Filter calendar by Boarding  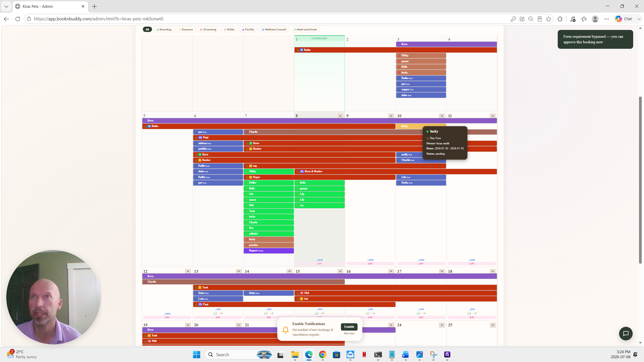point(164,29)
